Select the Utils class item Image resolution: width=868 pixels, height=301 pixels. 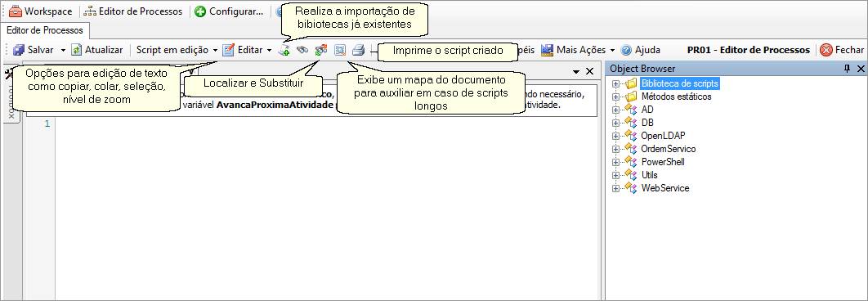click(x=649, y=175)
